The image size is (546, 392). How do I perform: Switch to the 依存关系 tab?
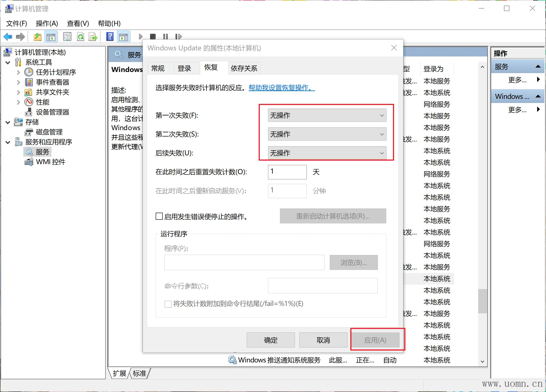[x=244, y=68]
